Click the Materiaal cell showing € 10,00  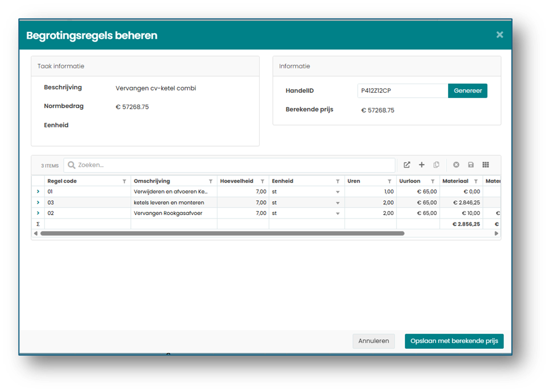coord(461,213)
